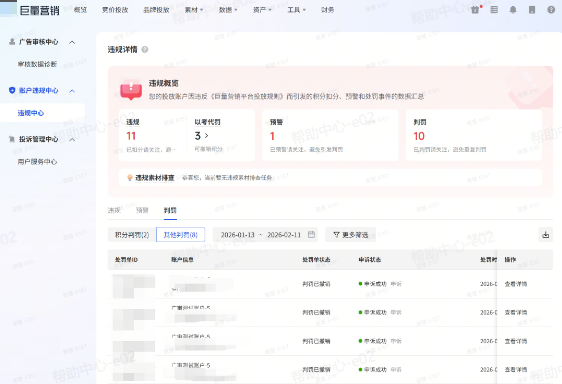The width and height of the screenshot is (562, 384).
Task: Open the 素材 dropdown menu
Action: [x=194, y=10]
